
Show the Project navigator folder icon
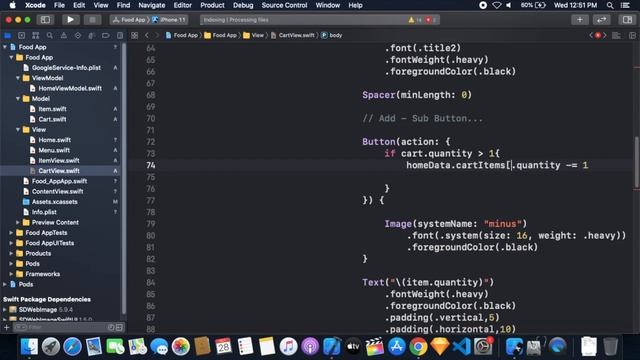click(x=7, y=36)
